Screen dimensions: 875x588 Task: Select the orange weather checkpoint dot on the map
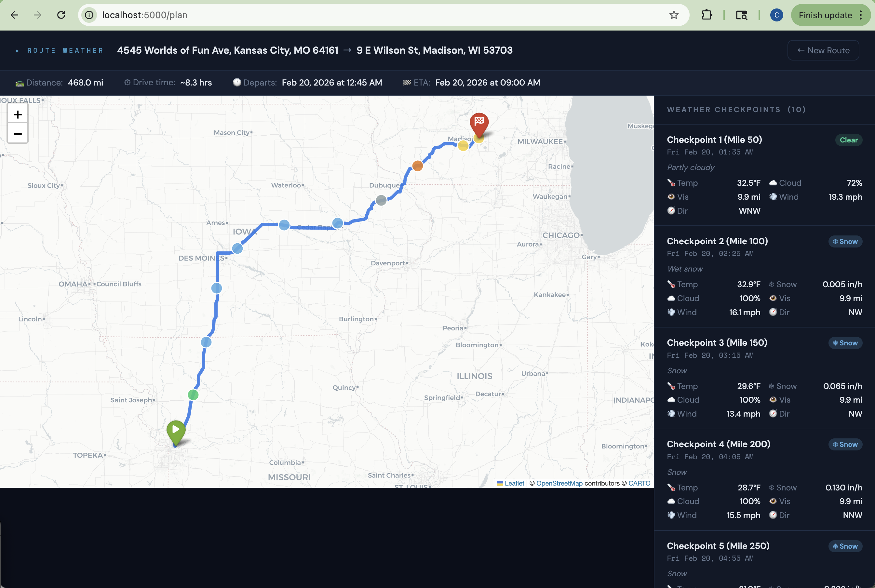(417, 165)
